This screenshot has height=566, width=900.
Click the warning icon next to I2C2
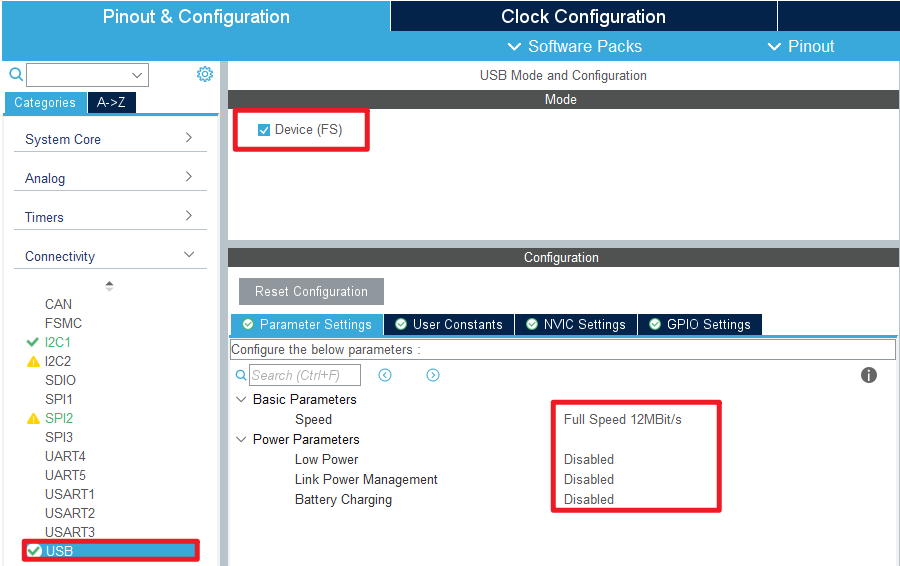tap(33, 361)
